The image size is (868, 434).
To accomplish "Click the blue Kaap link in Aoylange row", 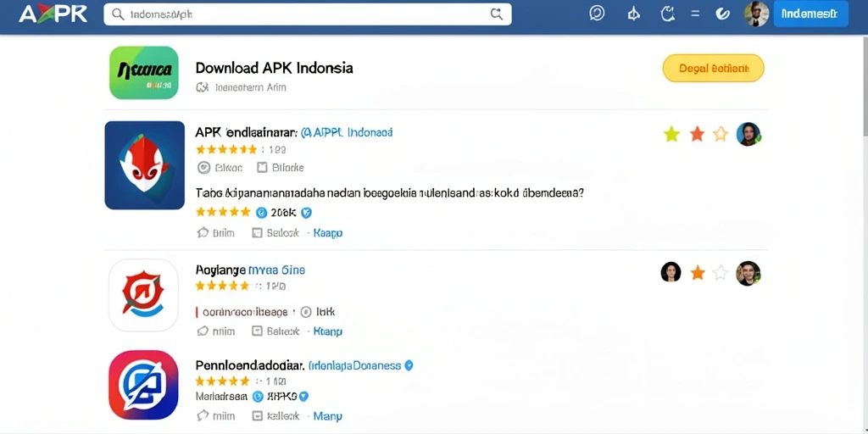I will [328, 331].
